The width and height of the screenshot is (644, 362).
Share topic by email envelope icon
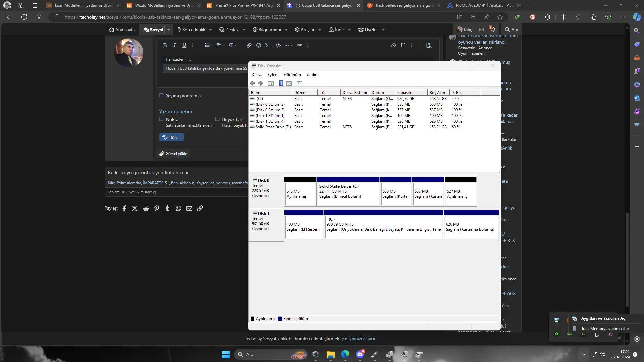[189, 208]
